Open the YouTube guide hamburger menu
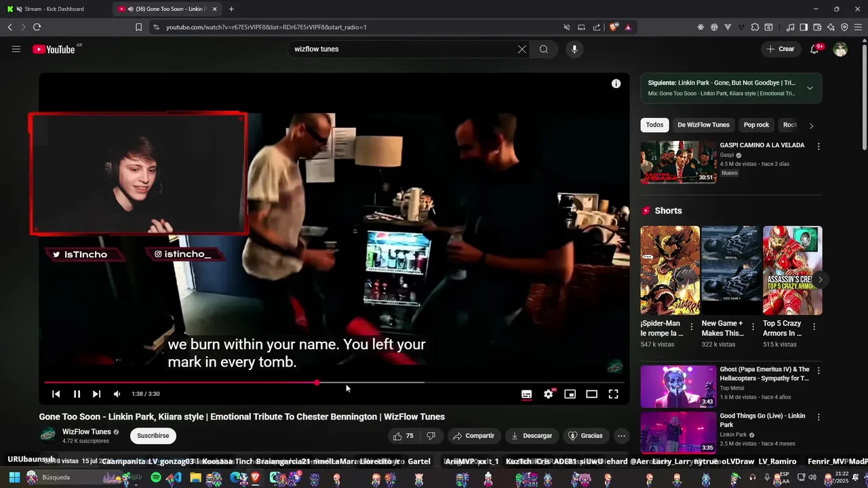 click(x=16, y=49)
